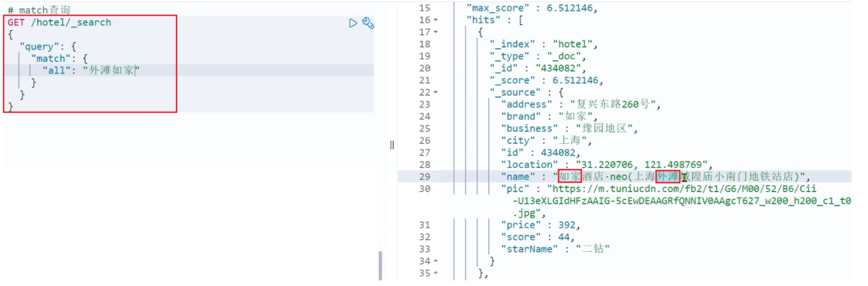
Task: Collapse the first hit object on line 17
Action: [x=436, y=32]
